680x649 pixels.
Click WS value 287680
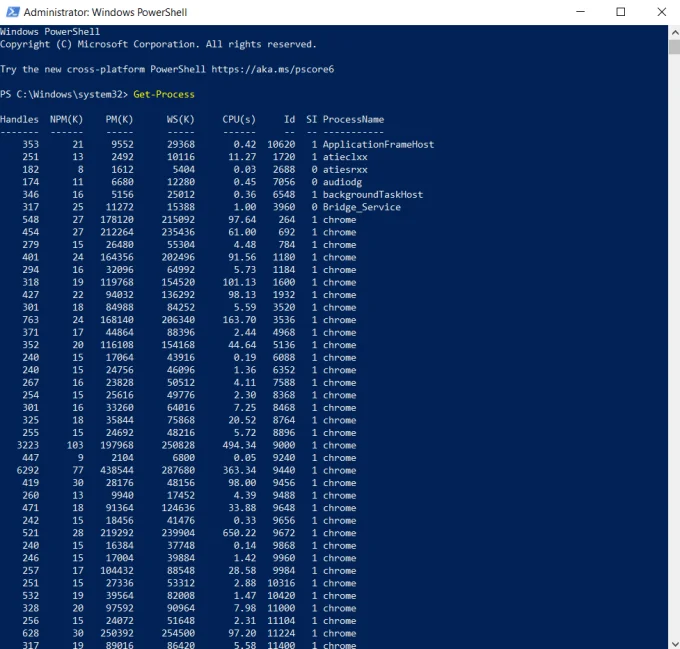(x=178, y=470)
